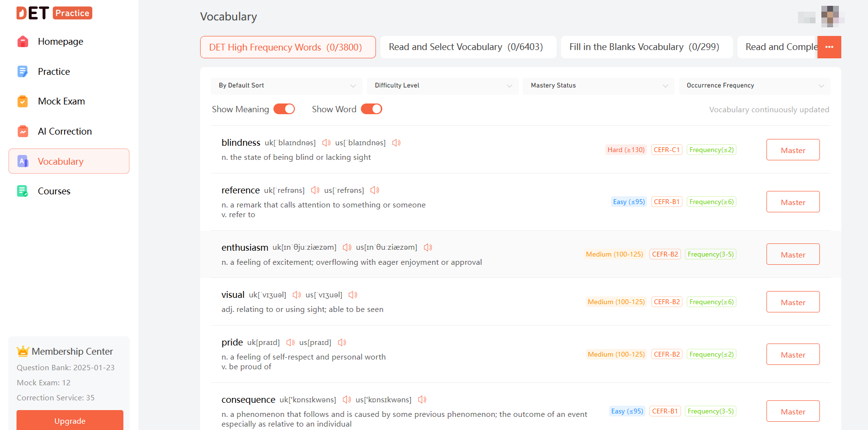Play UK pronunciation audio for blindness
This screenshot has height=430, width=868.
[326, 143]
